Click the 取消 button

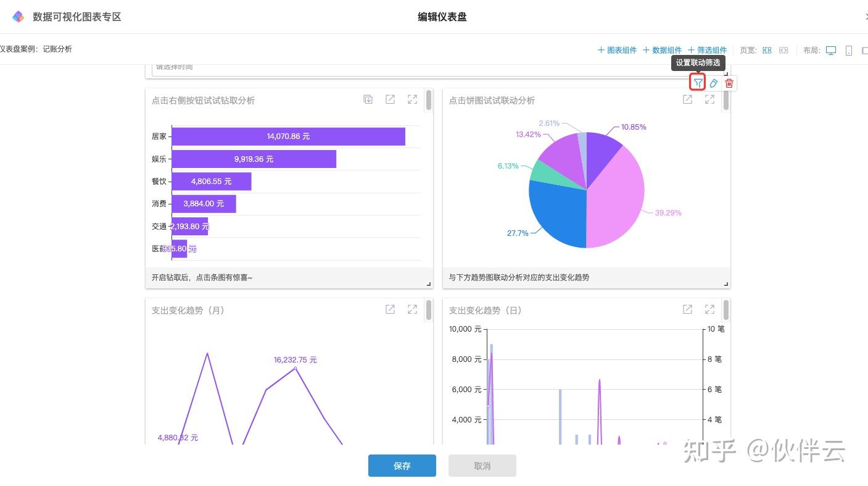coord(482,466)
